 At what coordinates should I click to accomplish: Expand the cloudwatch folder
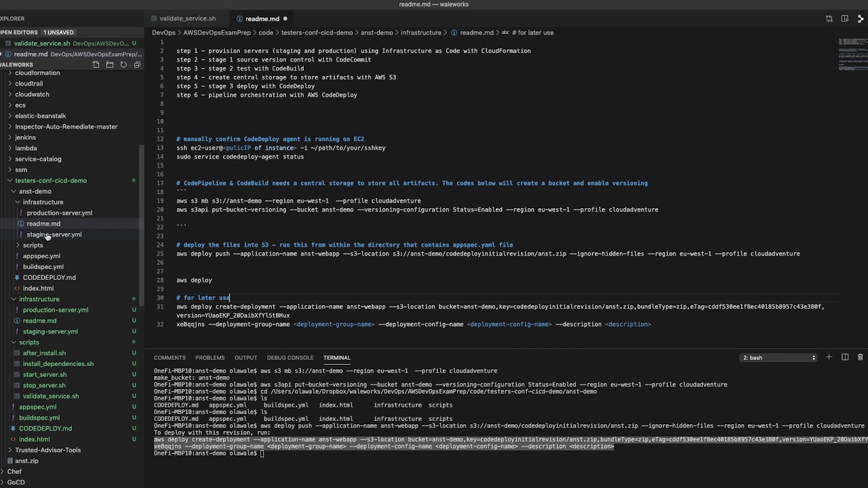tap(32, 94)
